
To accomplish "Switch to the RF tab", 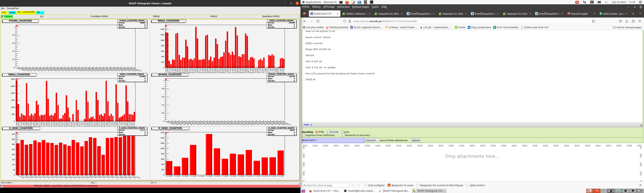I will [x=39, y=13].
